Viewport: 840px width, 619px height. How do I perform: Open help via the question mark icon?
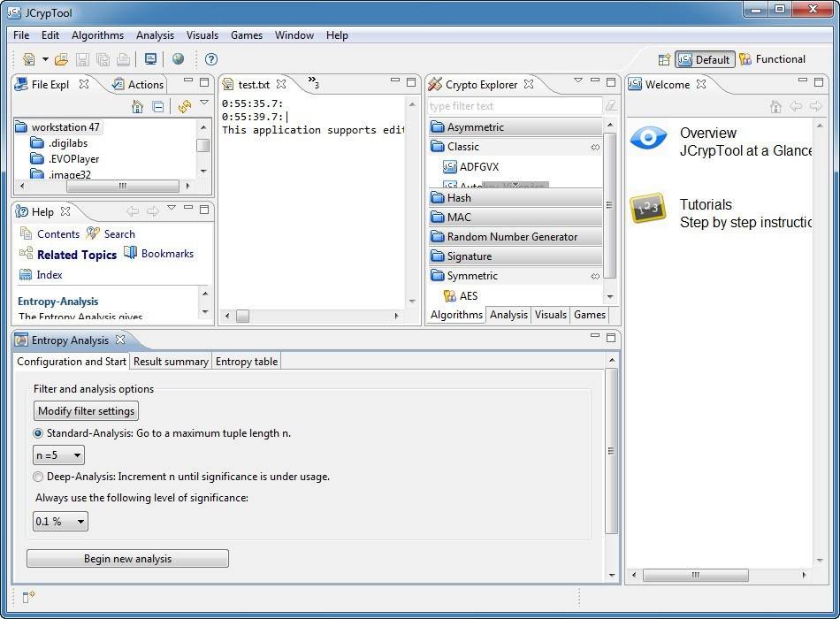[x=211, y=59]
